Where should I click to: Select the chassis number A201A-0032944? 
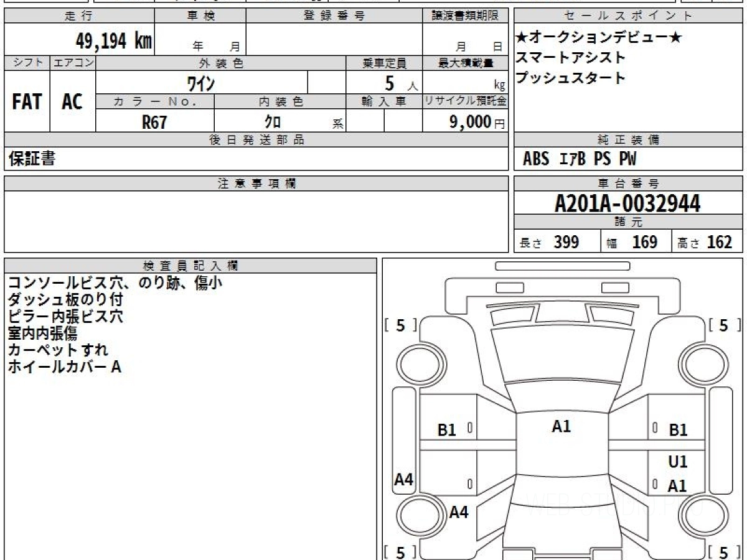(627, 203)
